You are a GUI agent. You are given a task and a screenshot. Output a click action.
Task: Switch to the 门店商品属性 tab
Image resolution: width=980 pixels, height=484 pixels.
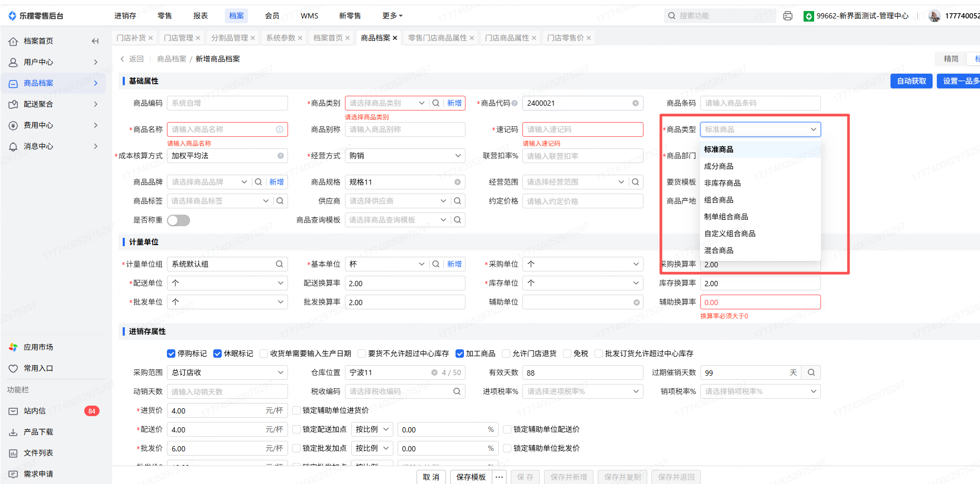pyautogui.click(x=507, y=38)
